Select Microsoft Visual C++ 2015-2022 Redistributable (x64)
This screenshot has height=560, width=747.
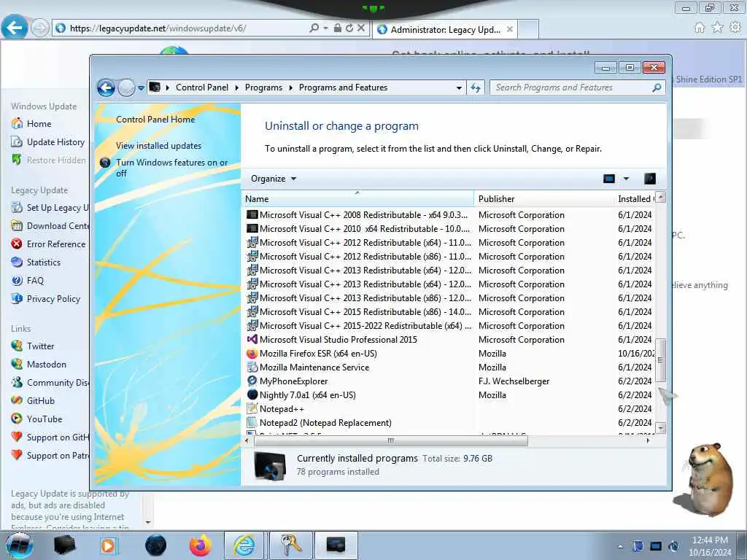(365, 326)
